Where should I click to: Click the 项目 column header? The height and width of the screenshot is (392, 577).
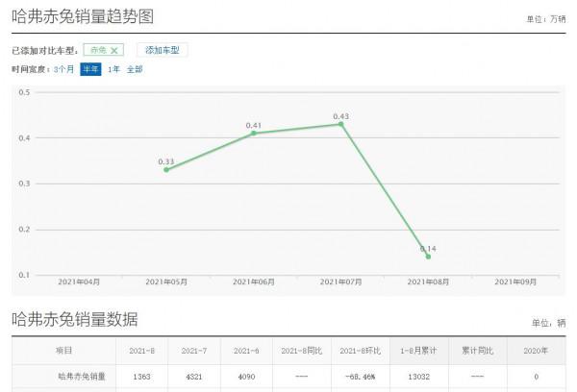click(x=63, y=351)
